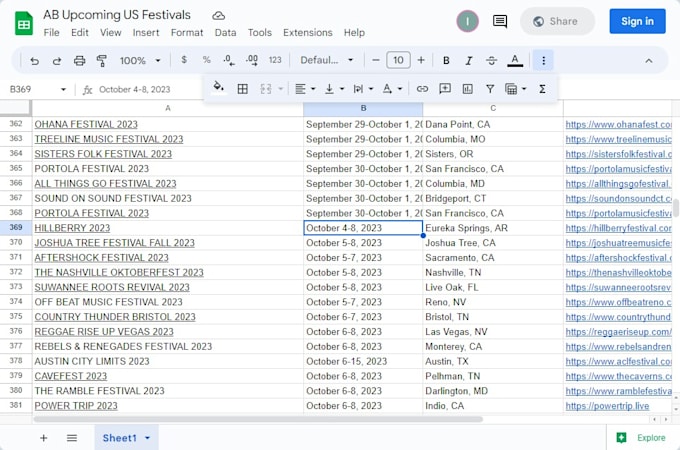Click the Insert chart icon
Viewport: 680px width, 450px height.
pyautogui.click(x=468, y=89)
